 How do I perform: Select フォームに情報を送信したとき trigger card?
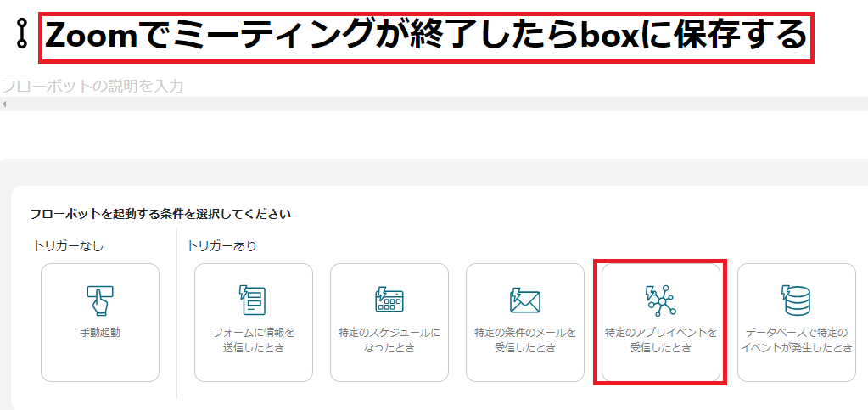coord(254,323)
